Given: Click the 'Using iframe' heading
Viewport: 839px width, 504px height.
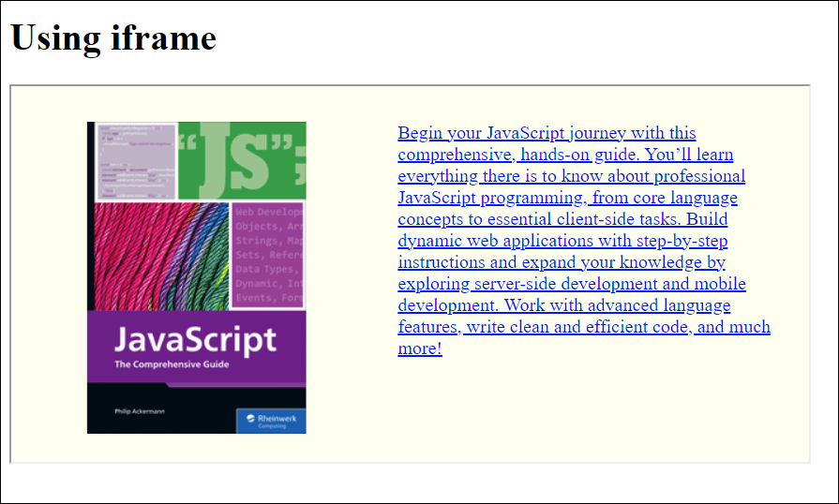Looking at the screenshot, I should coord(112,38).
